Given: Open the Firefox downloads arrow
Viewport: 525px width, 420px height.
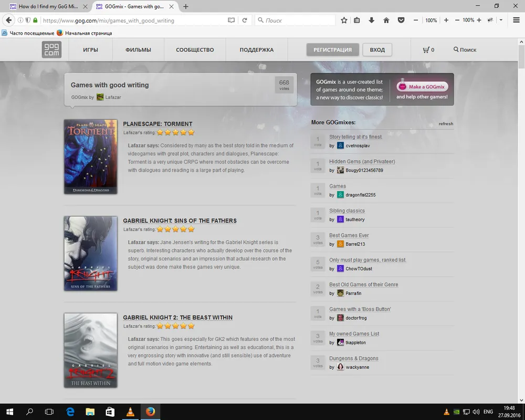Looking at the screenshot, I should tap(372, 20).
